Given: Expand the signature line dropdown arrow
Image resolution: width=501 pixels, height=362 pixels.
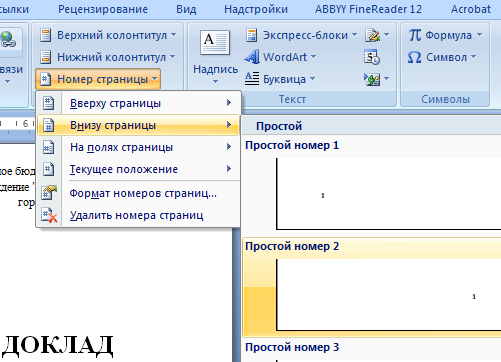Looking at the screenshot, I should coord(386,35).
